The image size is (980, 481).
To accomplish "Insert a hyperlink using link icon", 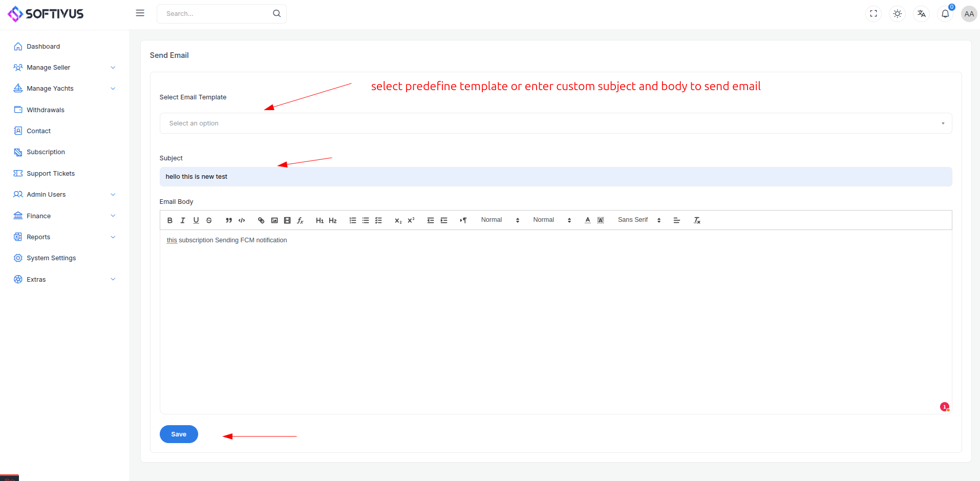I will tap(261, 220).
